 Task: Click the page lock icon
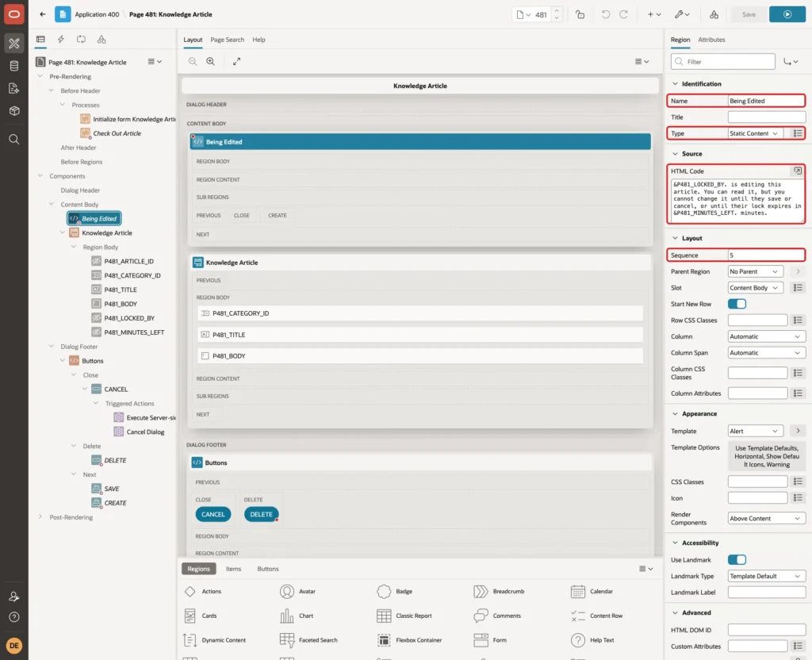(x=580, y=14)
